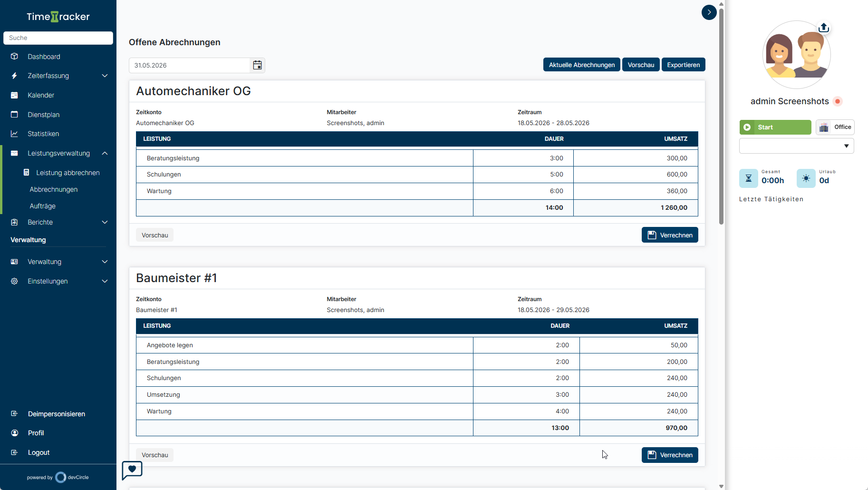Open the activity dropdown below Start
This screenshot has width=868, height=490.
[x=796, y=146]
